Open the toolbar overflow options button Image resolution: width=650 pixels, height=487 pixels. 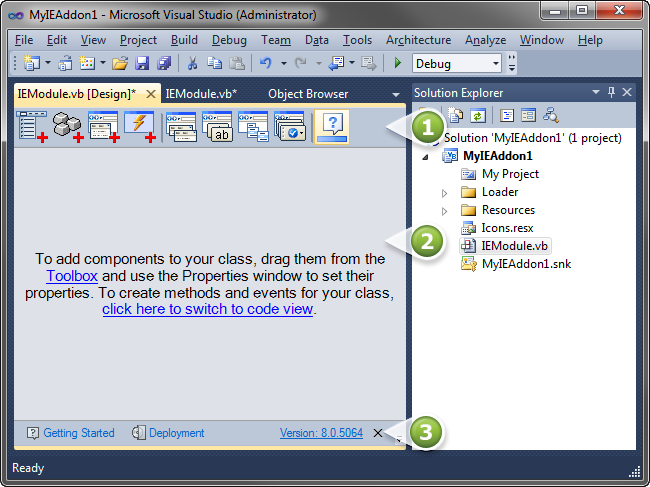tap(512, 63)
